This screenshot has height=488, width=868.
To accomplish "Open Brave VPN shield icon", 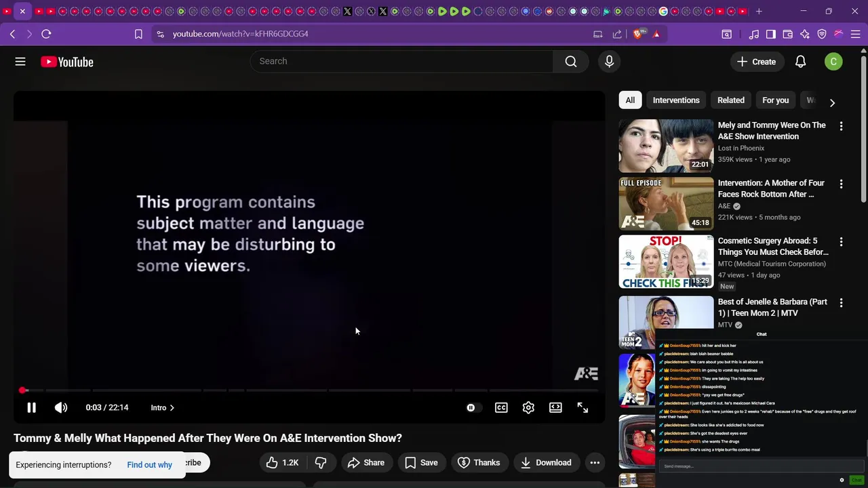I will [822, 34].
